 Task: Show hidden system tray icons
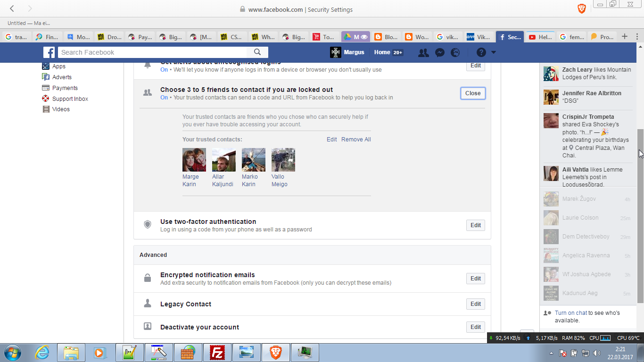pyautogui.click(x=551, y=353)
